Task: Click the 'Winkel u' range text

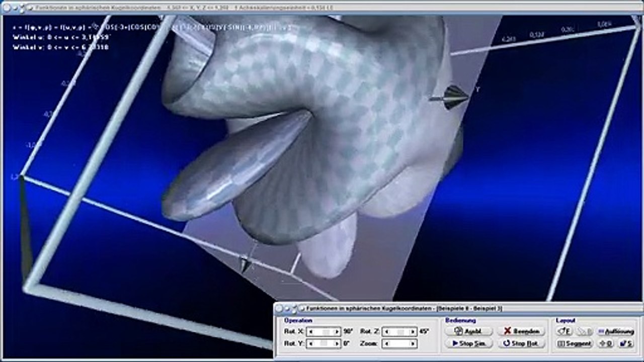Action: [60, 38]
